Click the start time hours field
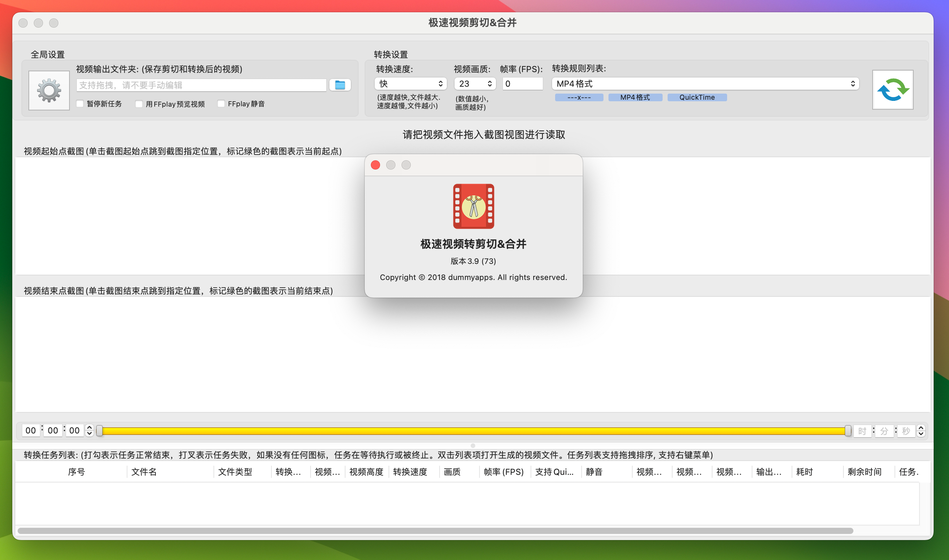The width and height of the screenshot is (949, 560). click(31, 430)
